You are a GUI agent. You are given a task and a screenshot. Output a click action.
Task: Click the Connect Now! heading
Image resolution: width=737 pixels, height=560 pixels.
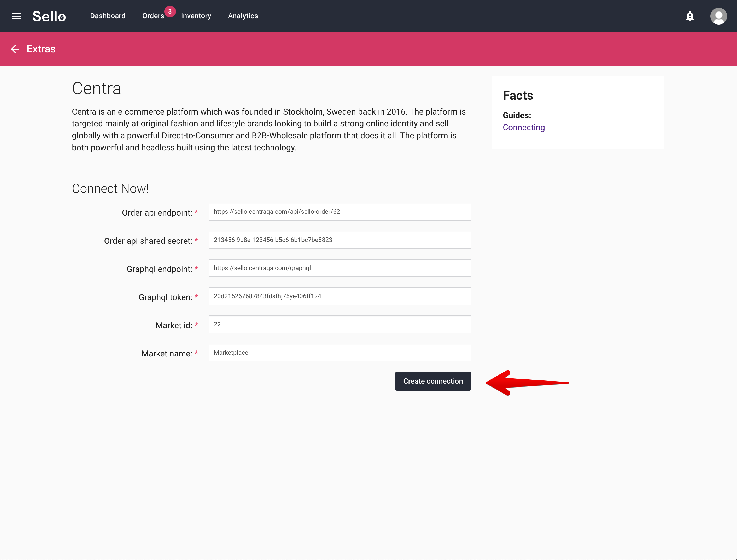(x=110, y=189)
